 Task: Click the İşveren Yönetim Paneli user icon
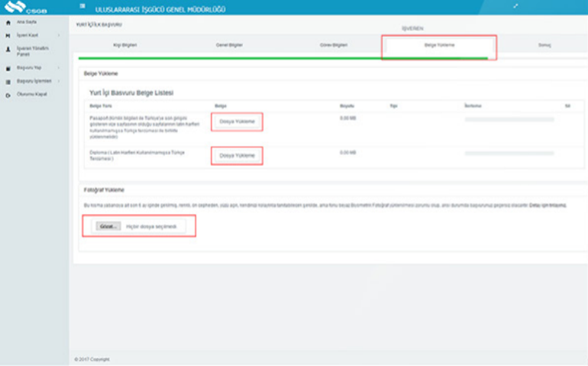point(8,49)
